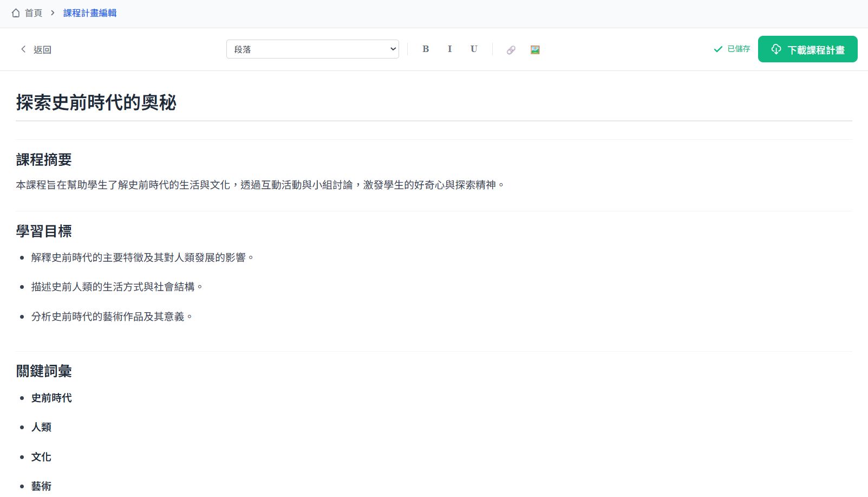Open the 段落 paragraph style dropdown
The image size is (868, 497).
tap(312, 49)
